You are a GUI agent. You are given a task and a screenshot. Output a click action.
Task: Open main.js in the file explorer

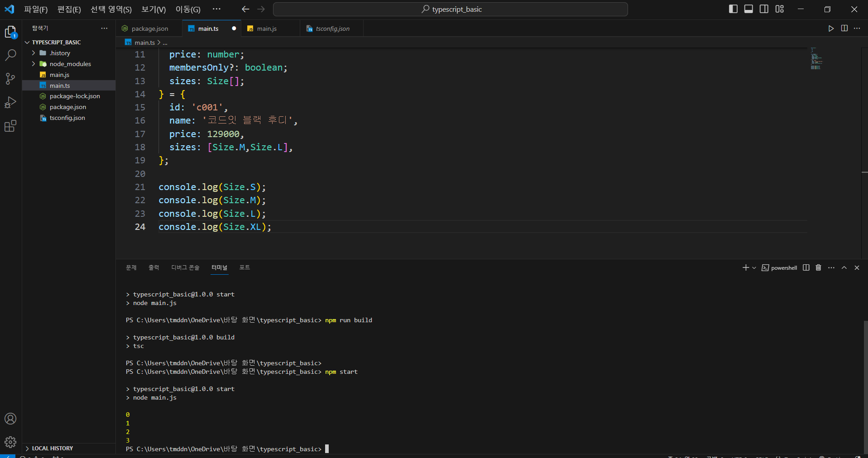[x=69, y=75]
